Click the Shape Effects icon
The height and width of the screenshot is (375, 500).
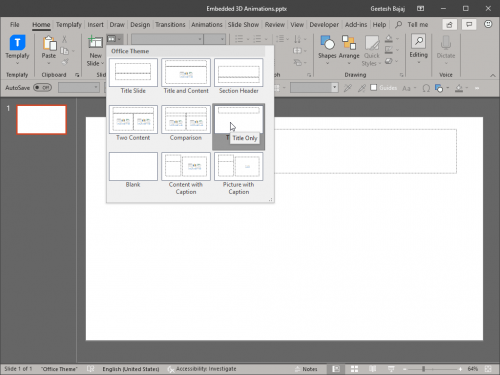[x=389, y=61]
